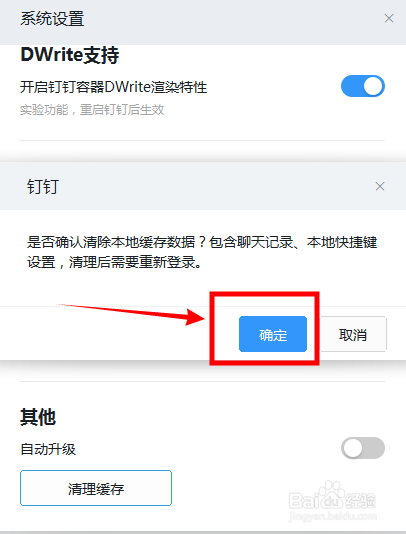Disable the DWrite渲染特性 switch

[363, 86]
